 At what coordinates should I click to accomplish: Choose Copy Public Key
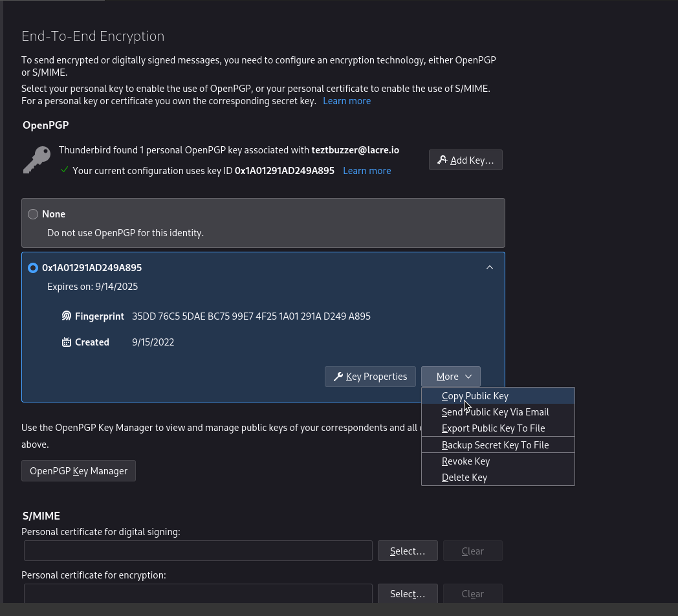pyautogui.click(x=498, y=396)
